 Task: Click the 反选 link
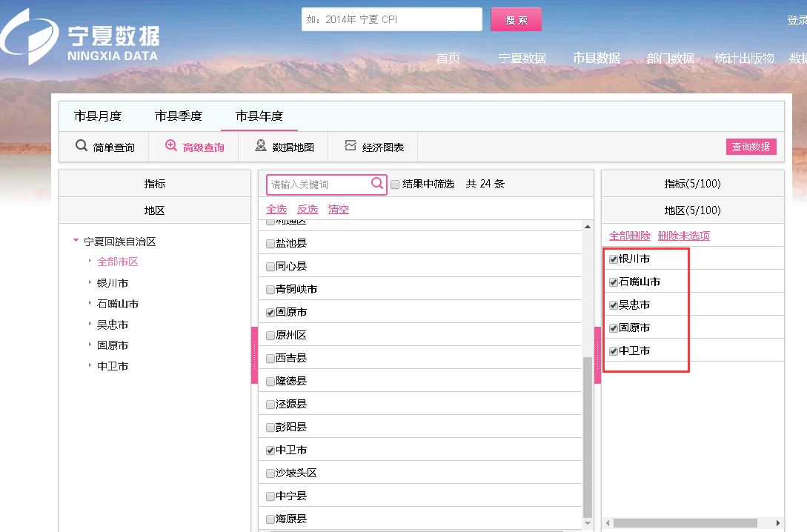pos(308,209)
